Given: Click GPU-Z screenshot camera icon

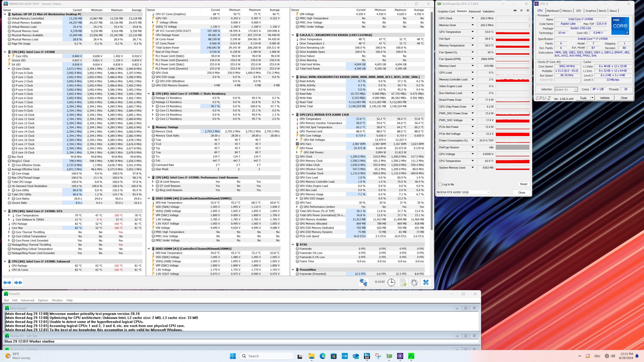Looking at the screenshot, I should [x=515, y=11].
